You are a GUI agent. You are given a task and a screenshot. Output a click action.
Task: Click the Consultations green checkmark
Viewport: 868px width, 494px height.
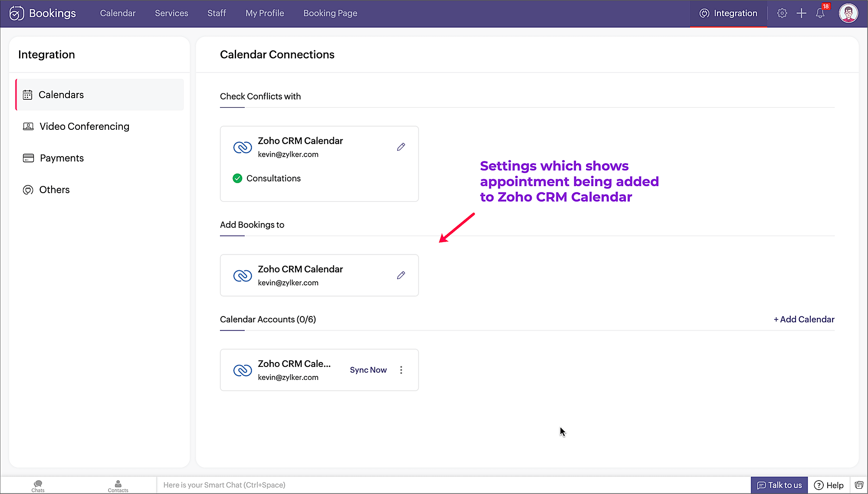point(237,178)
